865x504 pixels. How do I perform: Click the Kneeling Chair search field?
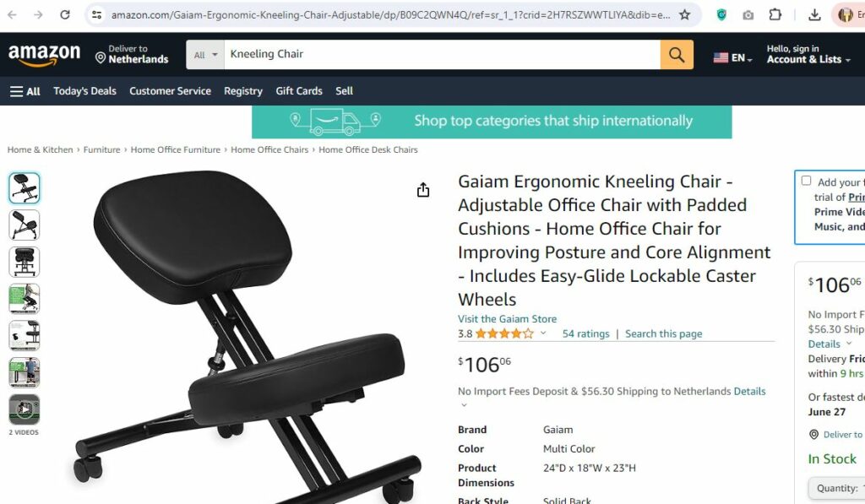(442, 55)
